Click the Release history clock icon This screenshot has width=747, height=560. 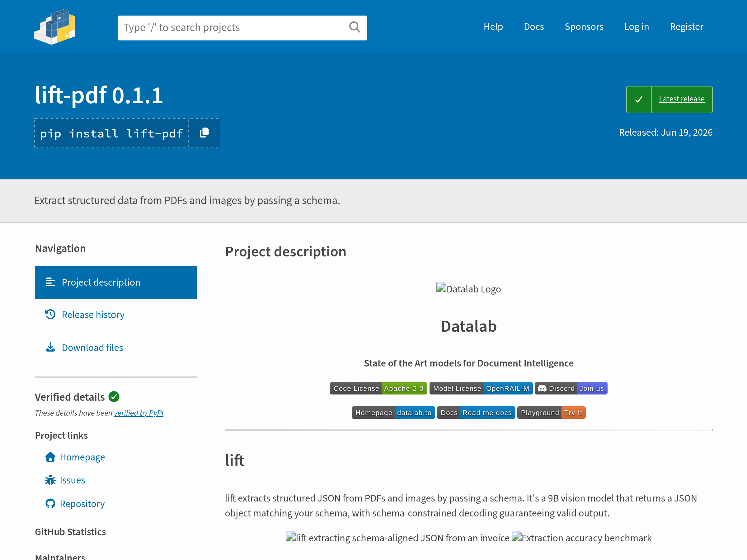pyautogui.click(x=50, y=314)
